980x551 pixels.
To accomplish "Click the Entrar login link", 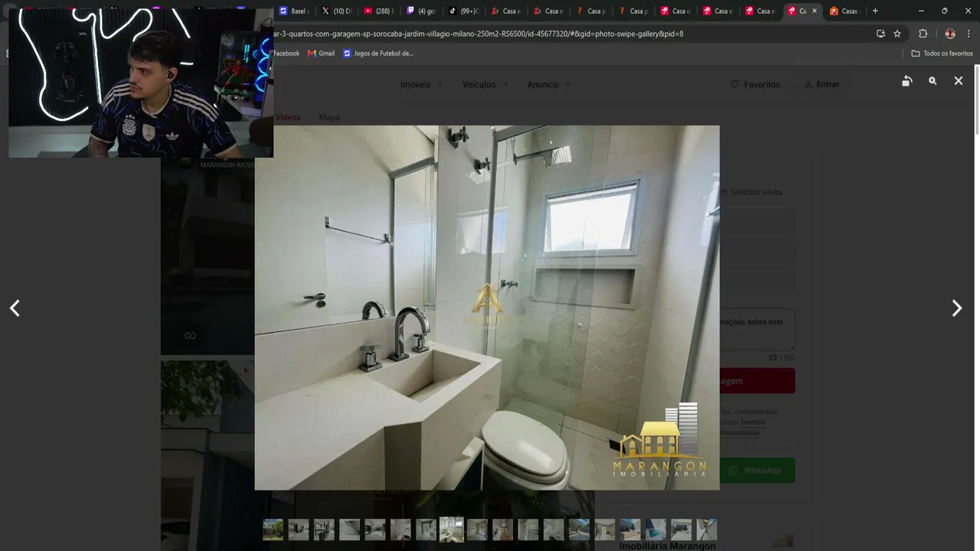I will click(822, 84).
